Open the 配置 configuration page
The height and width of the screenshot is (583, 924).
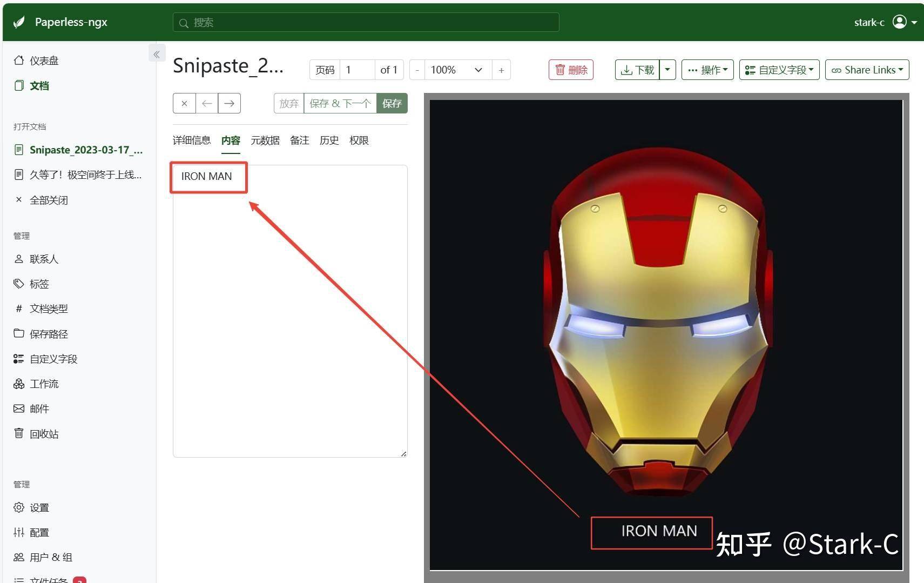[32, 532]
